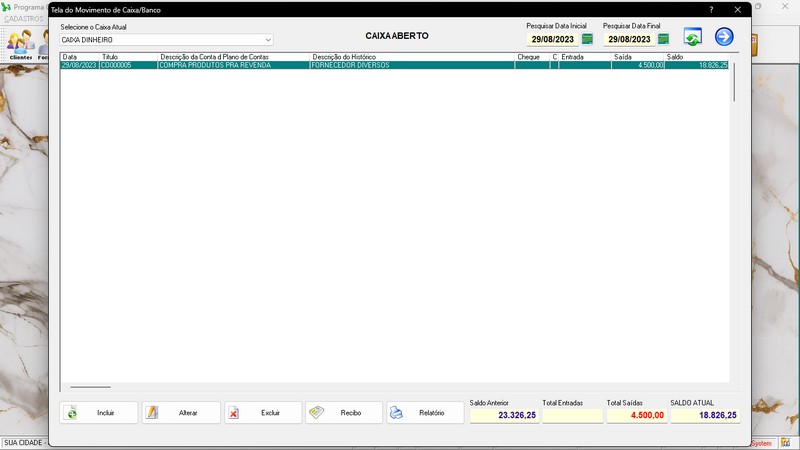Click the Relatório button

425,413
